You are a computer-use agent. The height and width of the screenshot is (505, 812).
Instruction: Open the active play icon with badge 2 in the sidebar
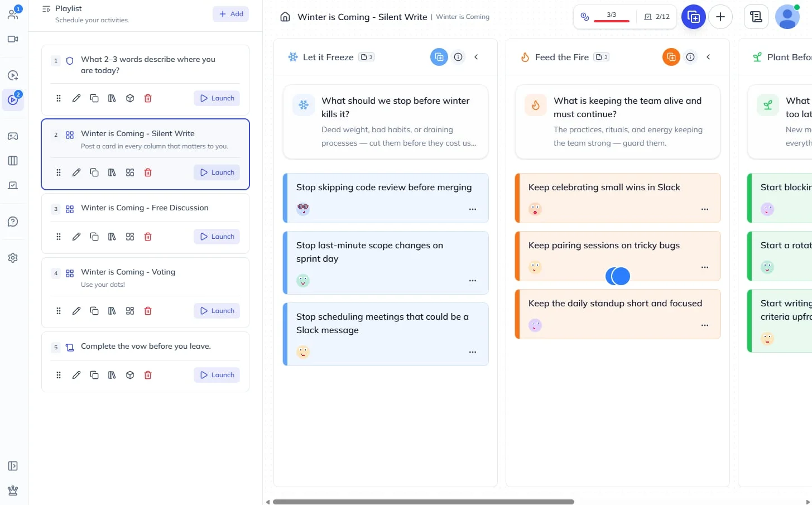point(13,100)
